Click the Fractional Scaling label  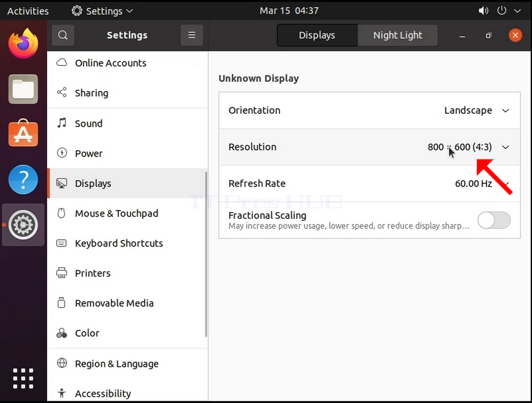click(x=267, y=216)
